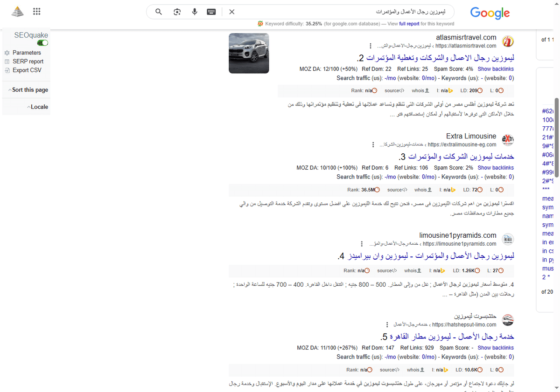
Task: Start voice search with the microphone
Action: click(x=195, y=12)
